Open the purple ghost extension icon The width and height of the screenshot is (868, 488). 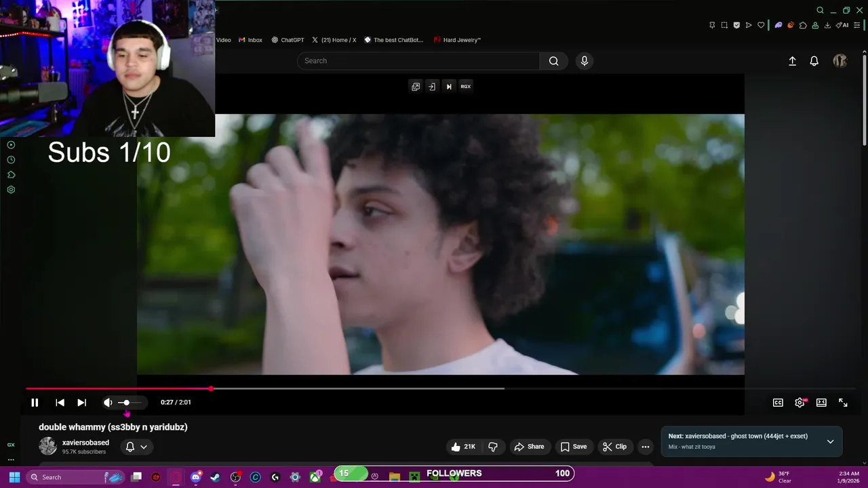778,25
